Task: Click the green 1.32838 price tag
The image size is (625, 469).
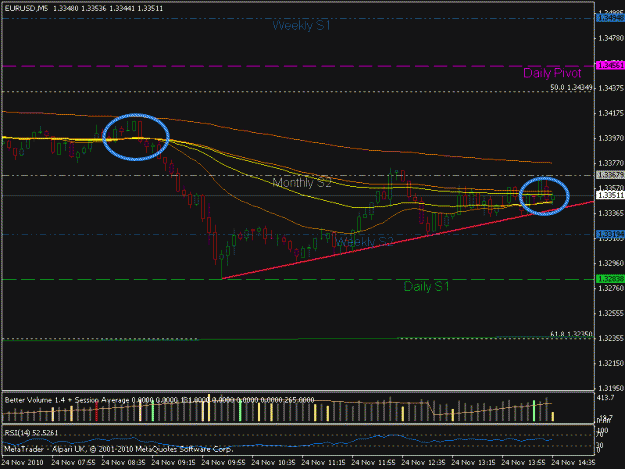Action: [610, 279]
